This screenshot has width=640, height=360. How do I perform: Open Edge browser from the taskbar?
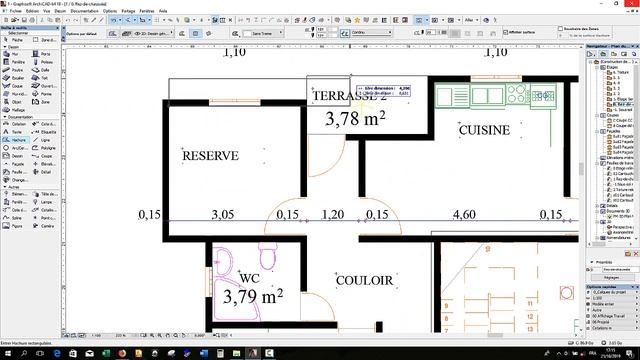(57, 353)
